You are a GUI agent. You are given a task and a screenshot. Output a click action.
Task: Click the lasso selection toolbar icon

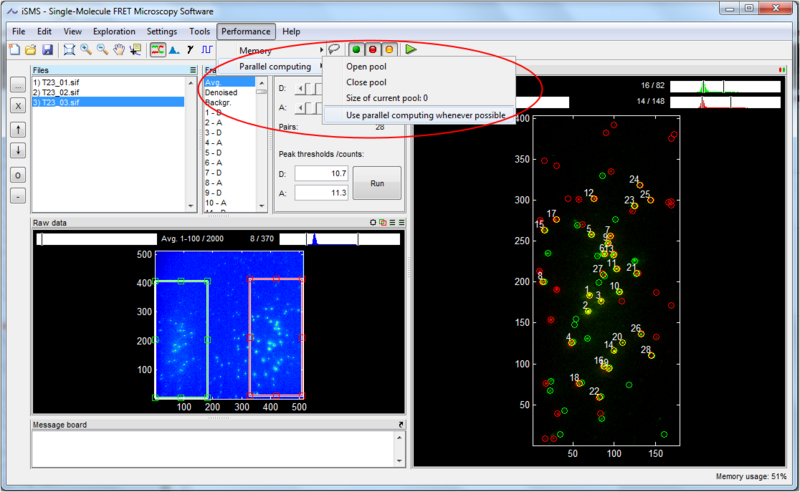tap(334, 49)
